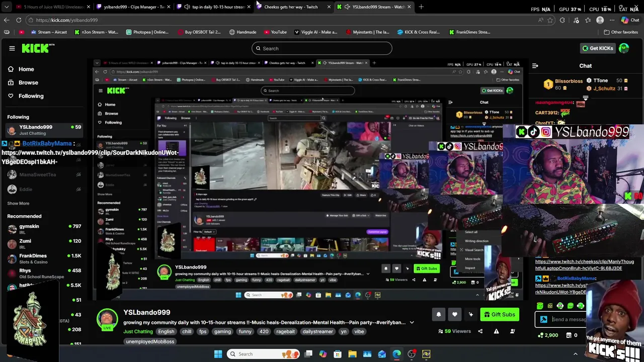Open the recommended channel Rhys

click(x=44, y=273)
